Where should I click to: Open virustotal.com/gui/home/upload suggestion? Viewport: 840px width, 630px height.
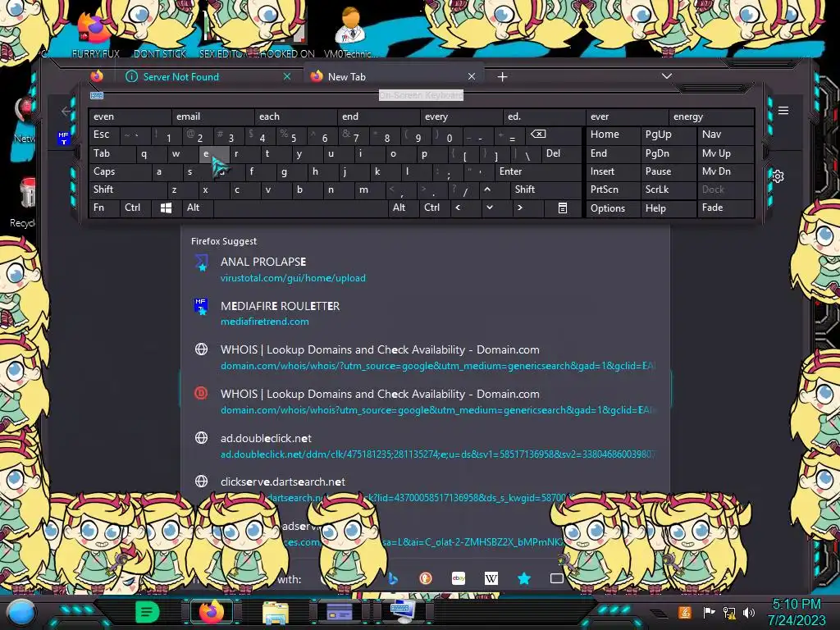pyautogui.click(x=426, y=269)
